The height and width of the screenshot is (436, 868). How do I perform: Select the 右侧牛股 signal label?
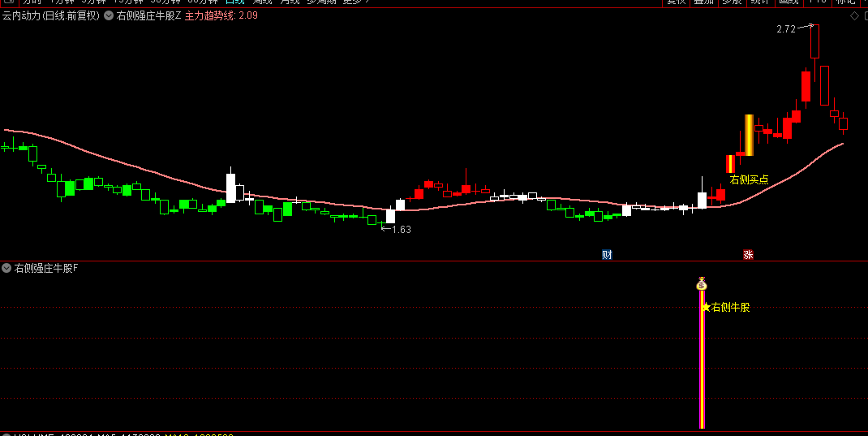tap(730, 308)
